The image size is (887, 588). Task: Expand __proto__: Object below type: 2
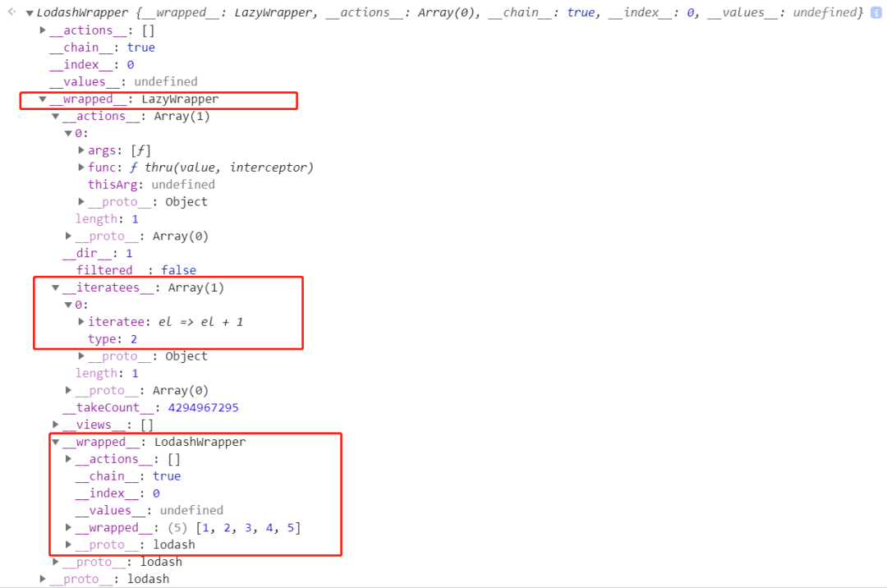pos(81,356)
